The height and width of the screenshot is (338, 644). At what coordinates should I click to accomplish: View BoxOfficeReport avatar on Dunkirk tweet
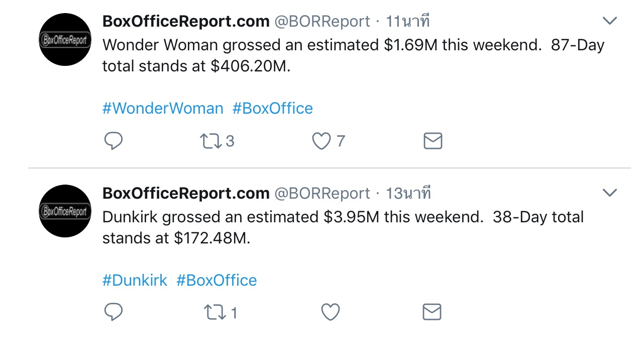[x=65, y=211]
